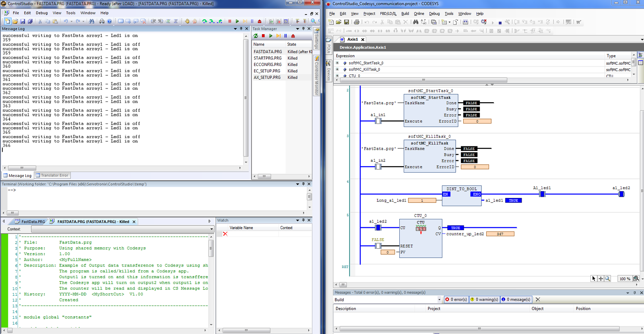Click the Find binoculars icon in ControlStudio
Viewport: 644px width, 334px height.
(92, 21)
